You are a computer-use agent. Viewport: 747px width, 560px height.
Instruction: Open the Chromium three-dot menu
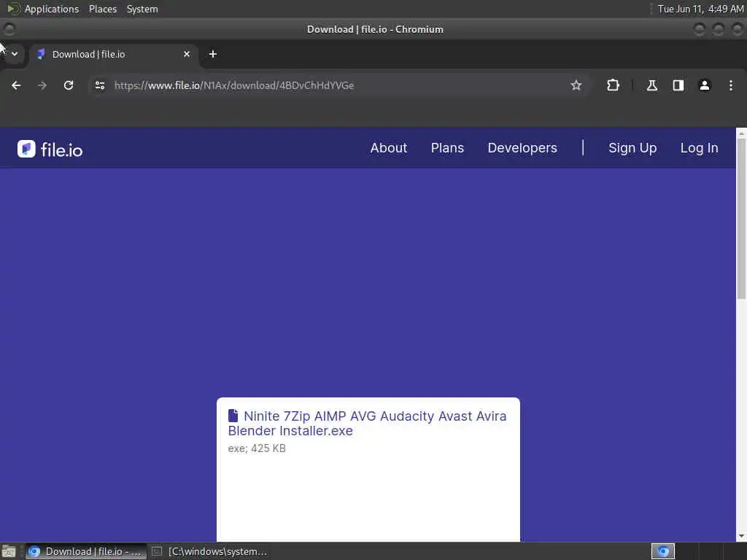731,85
